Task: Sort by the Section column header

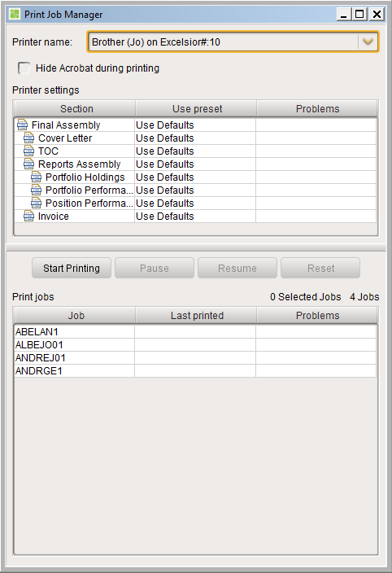Action: pyautogui.click(x=75, y=109)
